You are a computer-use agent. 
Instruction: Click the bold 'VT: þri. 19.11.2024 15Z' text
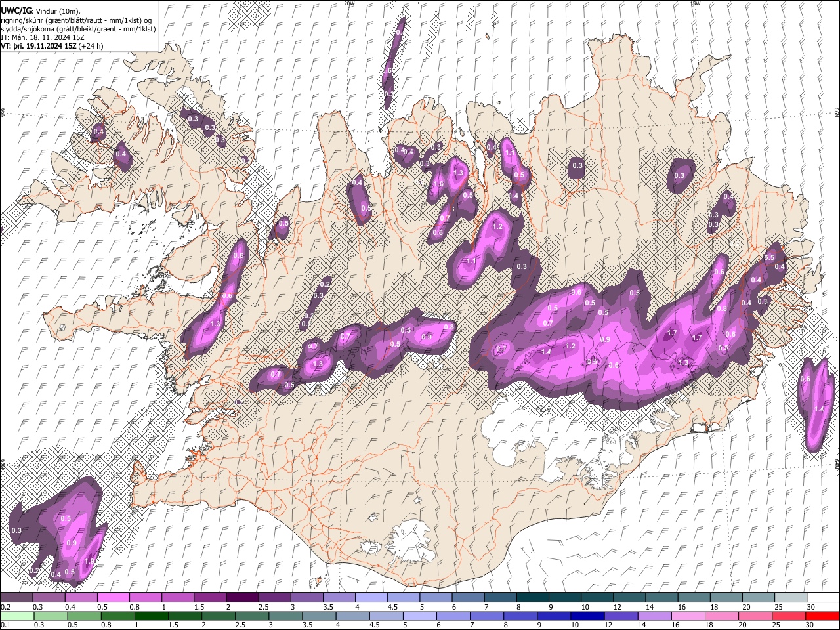coord(38,47)
